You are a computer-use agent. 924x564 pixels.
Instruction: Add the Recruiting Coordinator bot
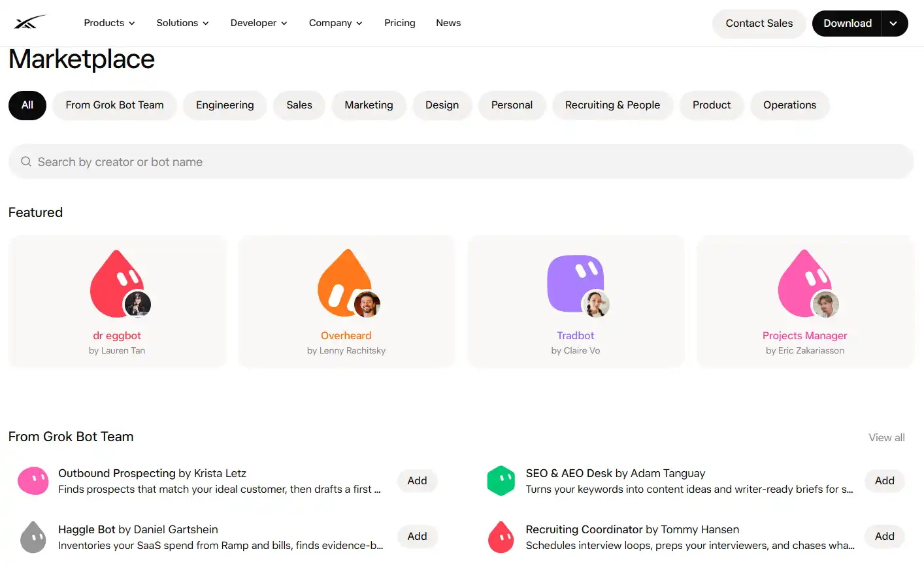click(885, 537)
